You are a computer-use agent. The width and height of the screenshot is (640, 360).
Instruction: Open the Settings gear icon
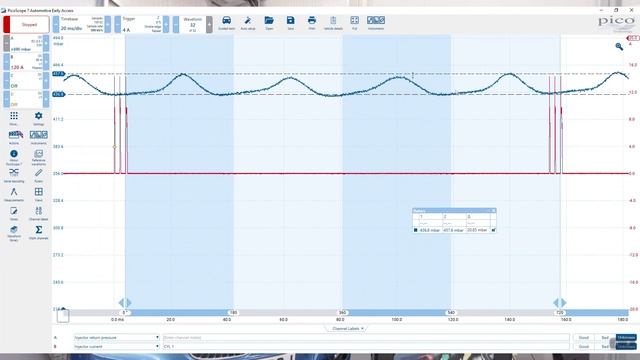point(38,118)
